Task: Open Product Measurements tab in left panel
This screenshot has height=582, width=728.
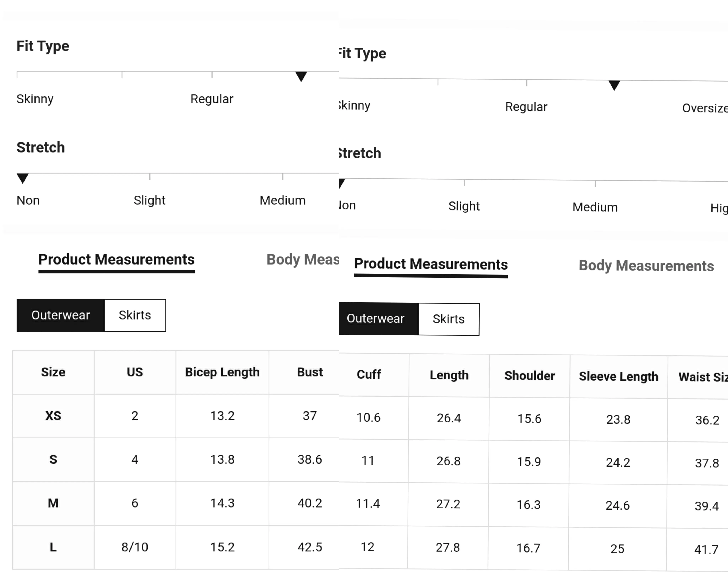Action: coord(116,260)
